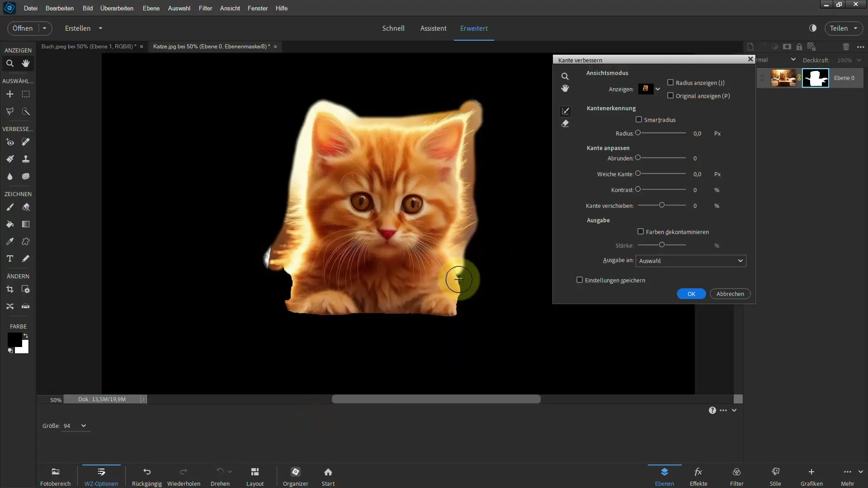Open the Größe brush size dropdown

(x=84, y=426)
